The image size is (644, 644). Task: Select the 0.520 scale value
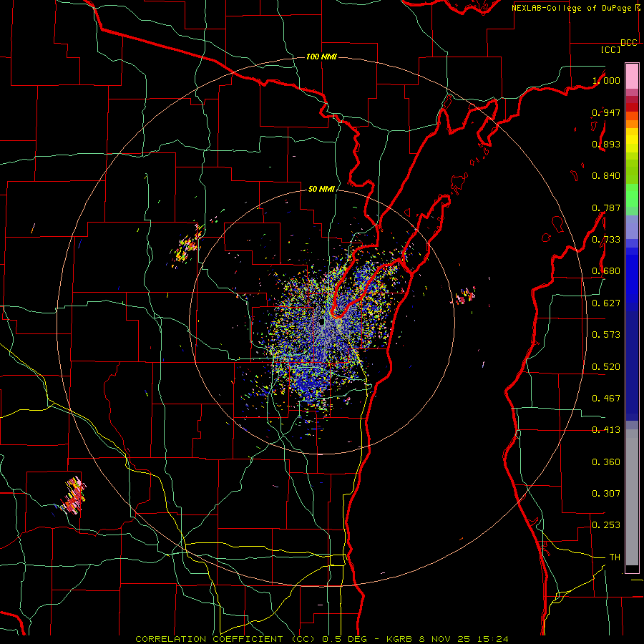click(606, 367)
